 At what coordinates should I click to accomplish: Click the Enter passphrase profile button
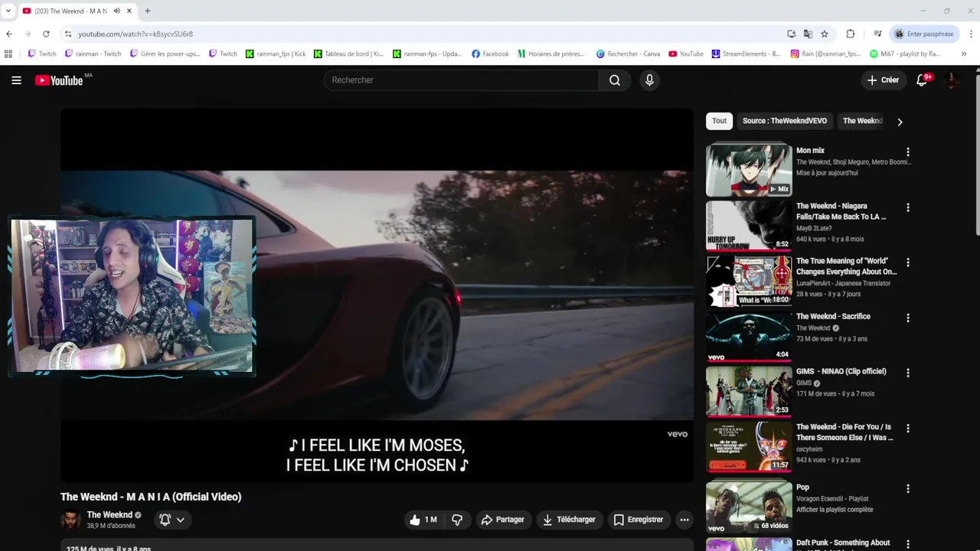tap(924, 34)
